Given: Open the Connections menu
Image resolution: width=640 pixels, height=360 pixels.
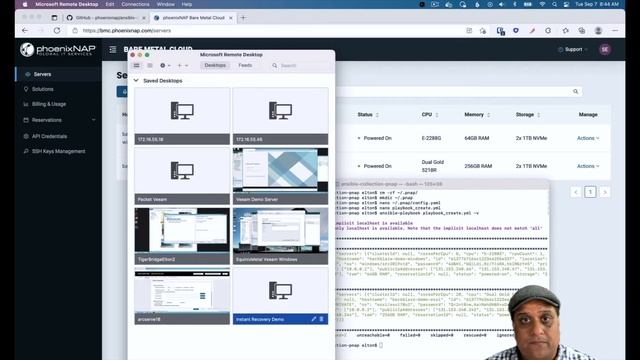Looking at the screenshot, I should coord(135,4).
